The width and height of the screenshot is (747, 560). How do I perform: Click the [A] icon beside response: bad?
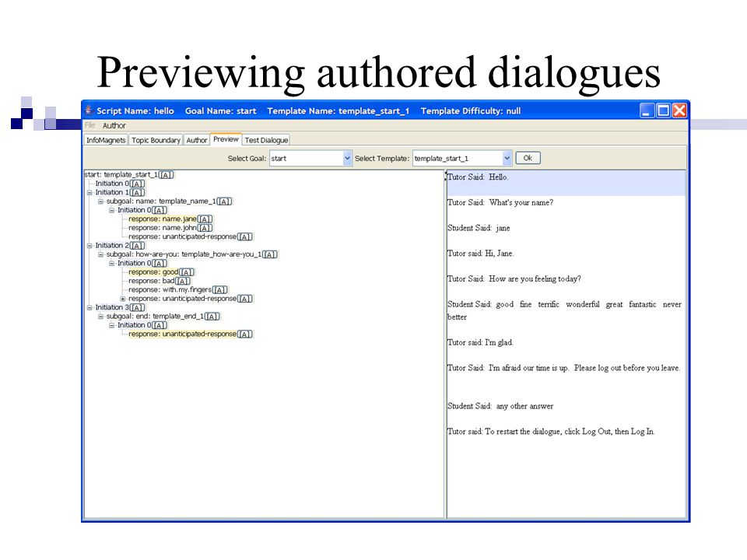coord(183,281)
